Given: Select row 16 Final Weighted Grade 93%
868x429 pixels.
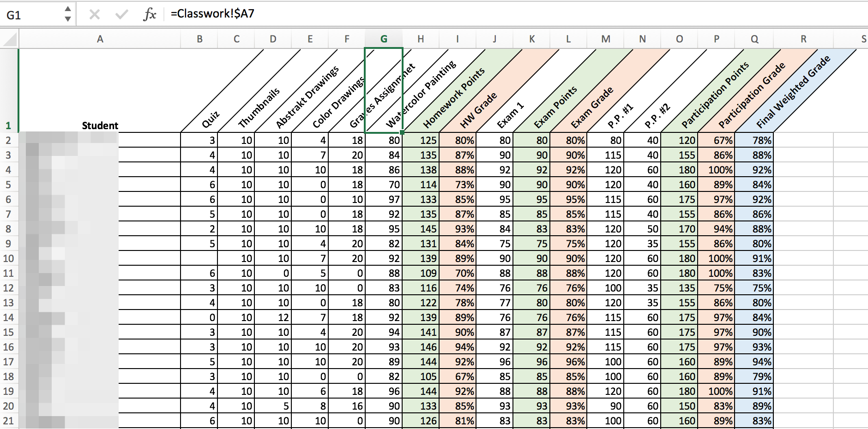Looking at the screenshot, I should pyautogui.click(x=754, y=347).
